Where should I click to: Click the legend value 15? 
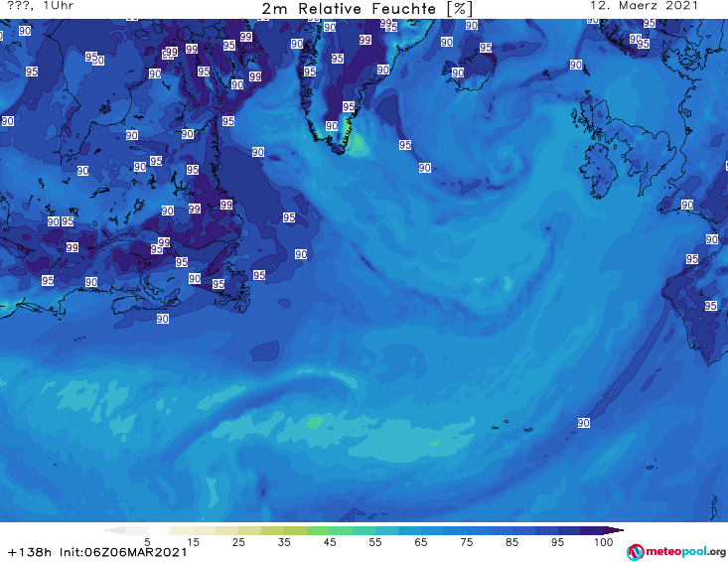pos(193,542)
